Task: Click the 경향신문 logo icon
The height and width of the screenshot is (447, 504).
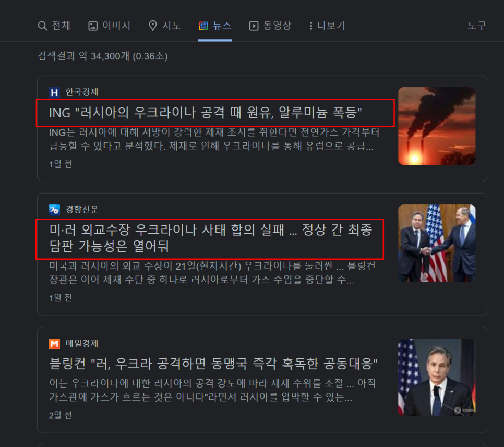Action: (x=54, y=210)
